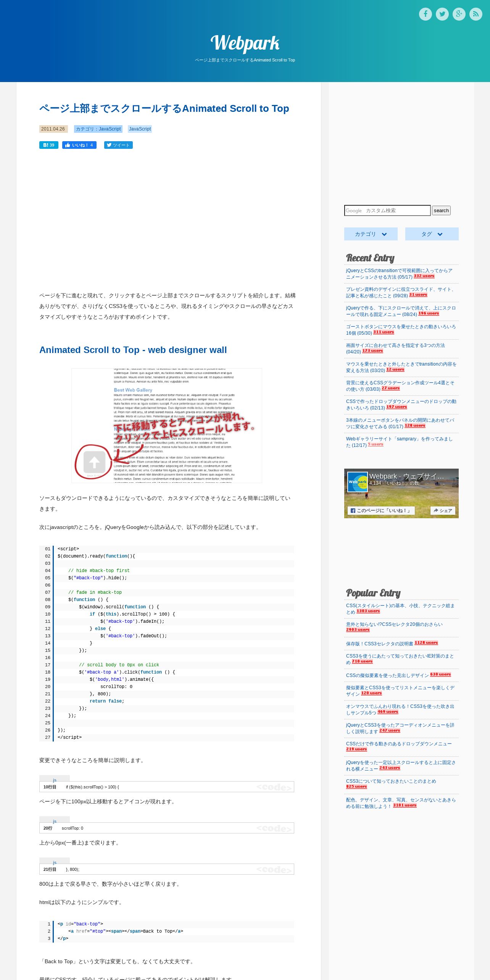Image resolution: width=490 pixels, height=980 pixels.
Task: Open popular entry アコーディオンメニュー article
Action: click(x=400, y=728)
